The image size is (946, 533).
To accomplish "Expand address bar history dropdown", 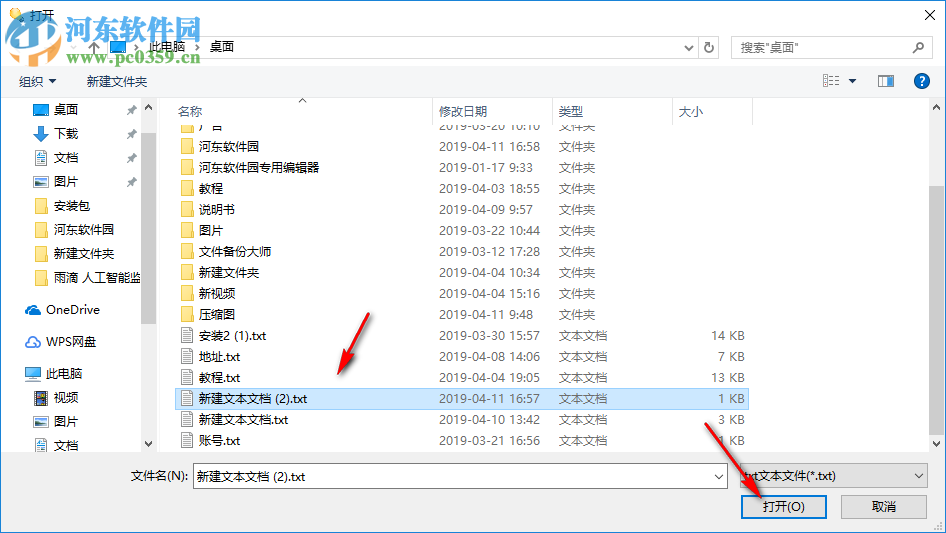I will pos(688,48).
